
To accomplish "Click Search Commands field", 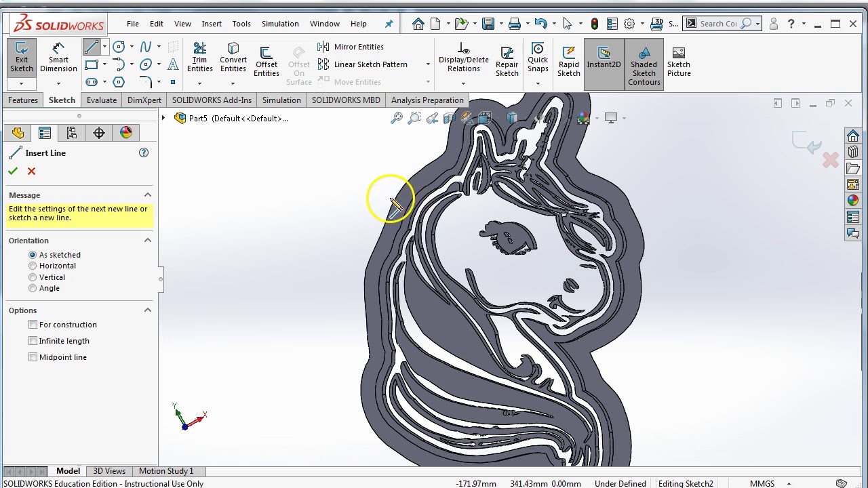I will [x=718, y=24].
